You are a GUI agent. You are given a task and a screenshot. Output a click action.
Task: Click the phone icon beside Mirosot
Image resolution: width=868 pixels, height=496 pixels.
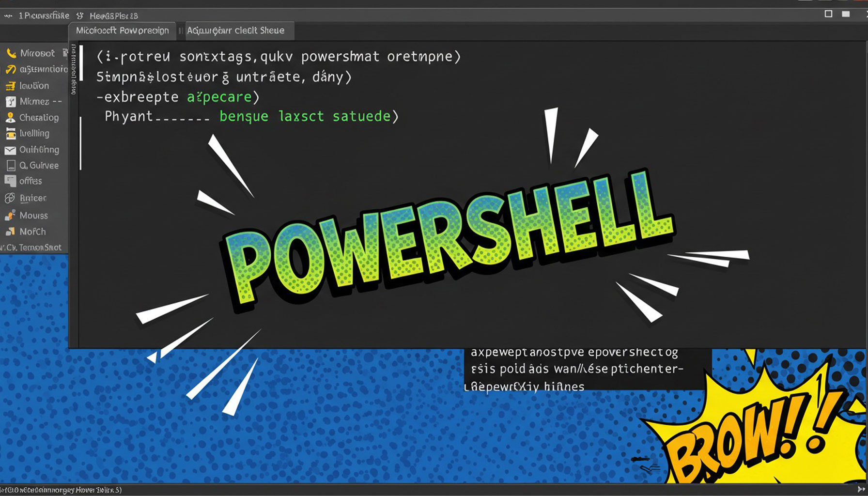click(x=11, y=53)
